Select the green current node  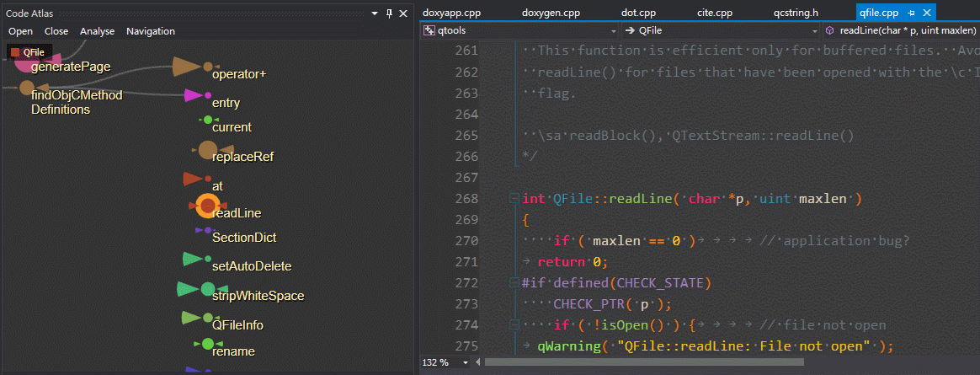click(x=208, y=119)
